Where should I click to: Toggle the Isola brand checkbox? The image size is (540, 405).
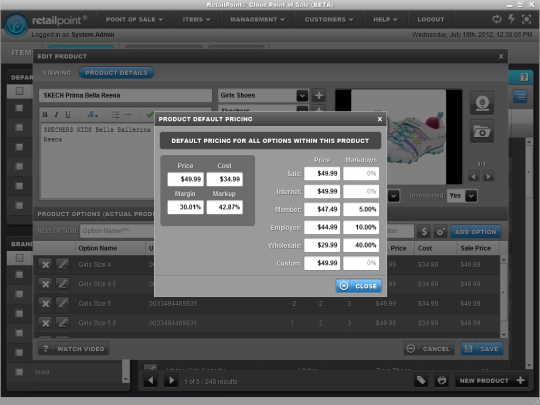pos(19,372)
